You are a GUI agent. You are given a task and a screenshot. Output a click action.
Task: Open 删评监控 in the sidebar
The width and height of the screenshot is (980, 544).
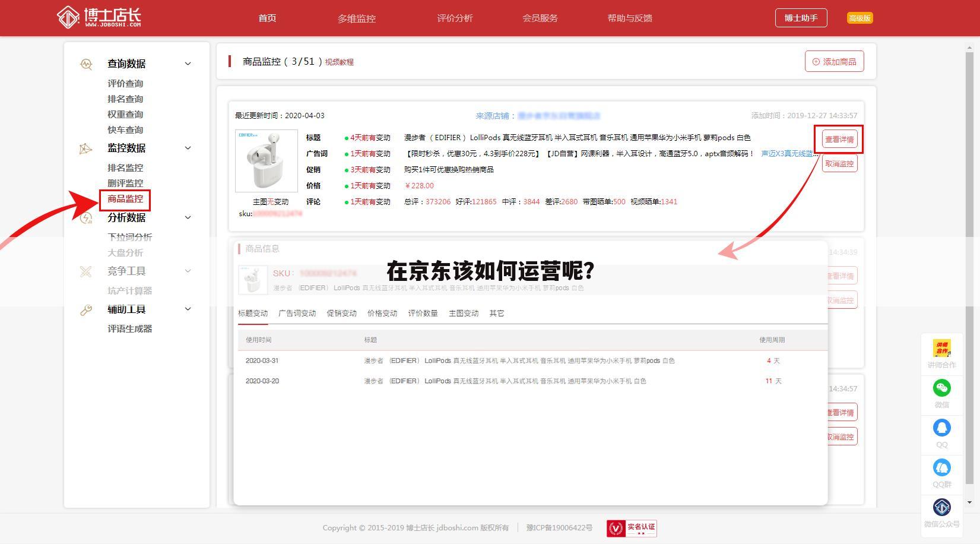tap(125, 184)
